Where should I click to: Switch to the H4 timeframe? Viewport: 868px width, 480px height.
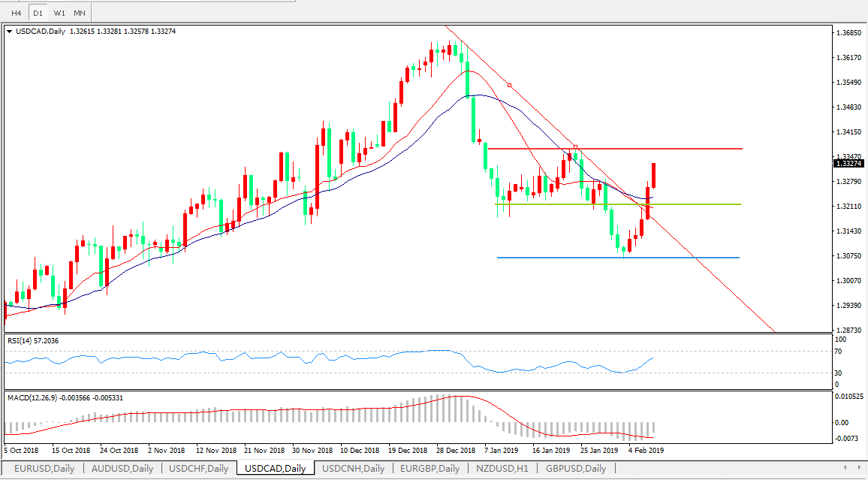coord(16,13)
